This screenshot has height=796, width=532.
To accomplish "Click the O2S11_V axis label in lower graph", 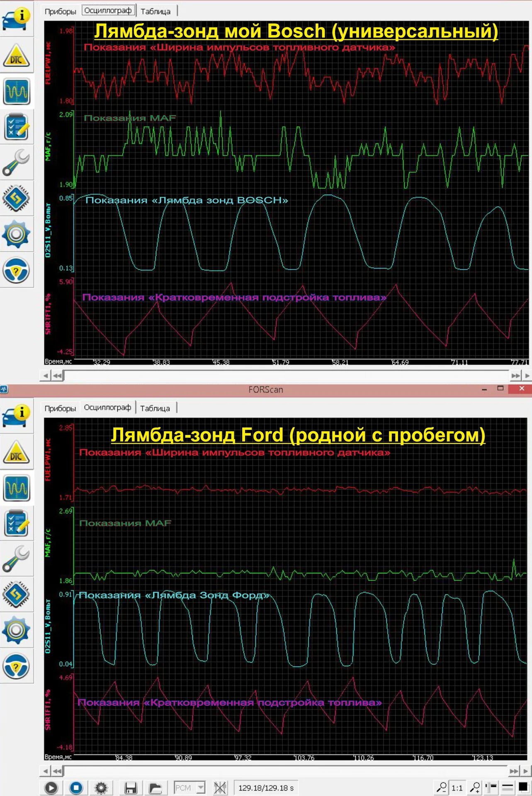I will pos(48,626).
